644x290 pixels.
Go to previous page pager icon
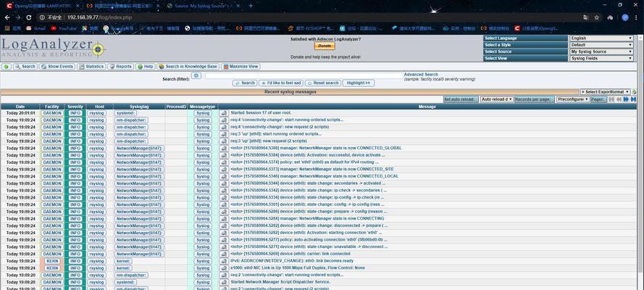619,99
